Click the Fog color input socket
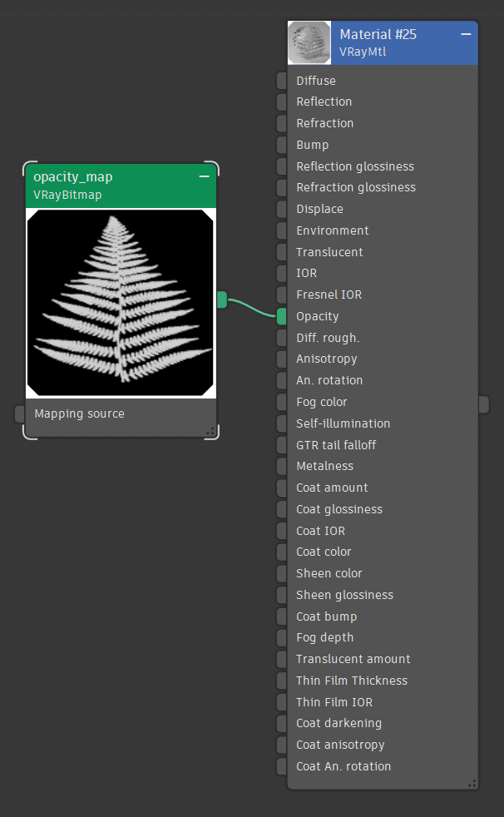504x817 pixels. [x=281, y=402]
